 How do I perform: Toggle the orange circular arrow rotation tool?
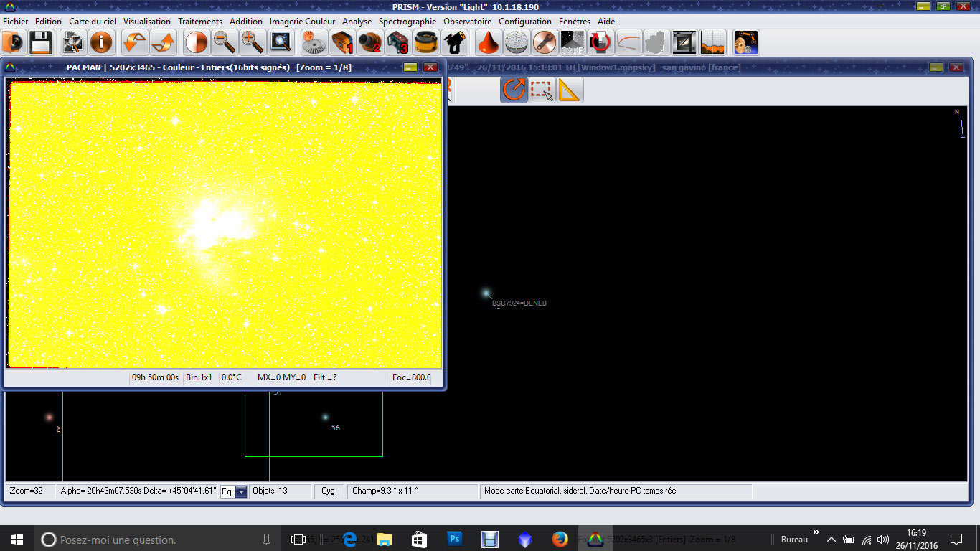[x=514, y=90]
